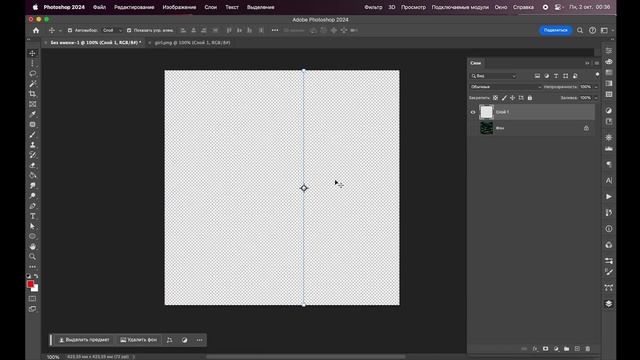Image resolution: width=640 pixels, height=360 pixels.
Task: Open more alignment options three dots
Action: (275, 30)
